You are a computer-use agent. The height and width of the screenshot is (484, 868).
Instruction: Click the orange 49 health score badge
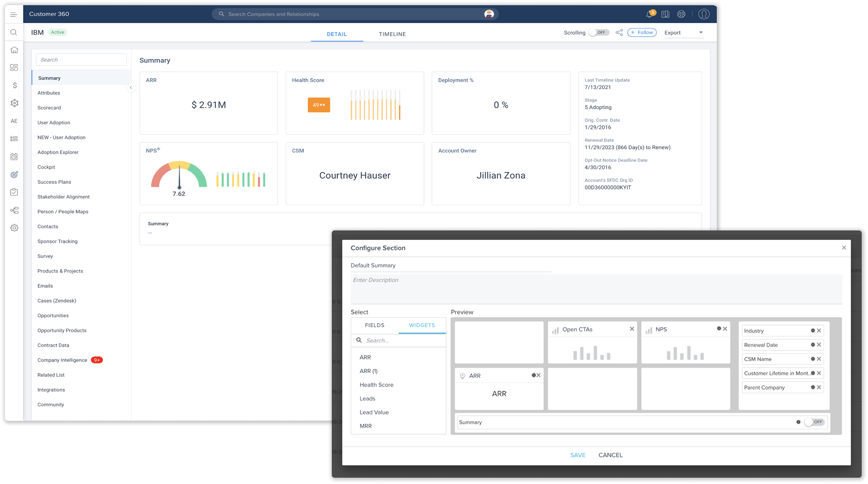(319, 105)
